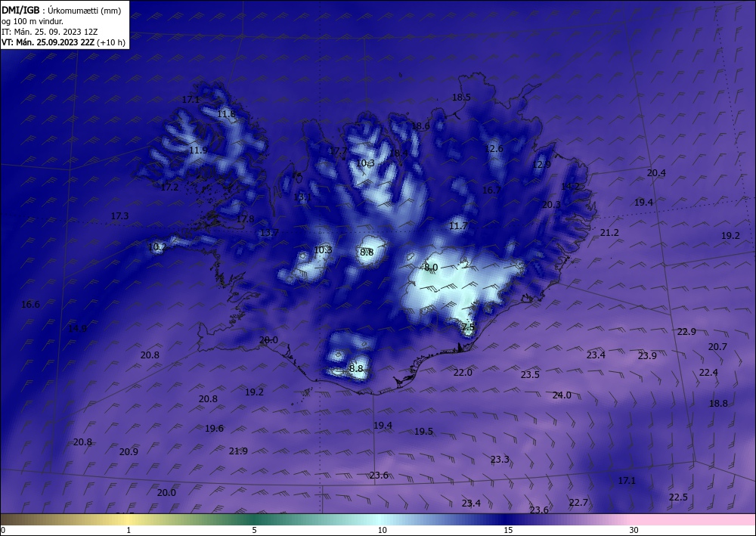756x536 pixels.
Task: Click the 14.9 value over the ocean
Action: tap(77, 329)
